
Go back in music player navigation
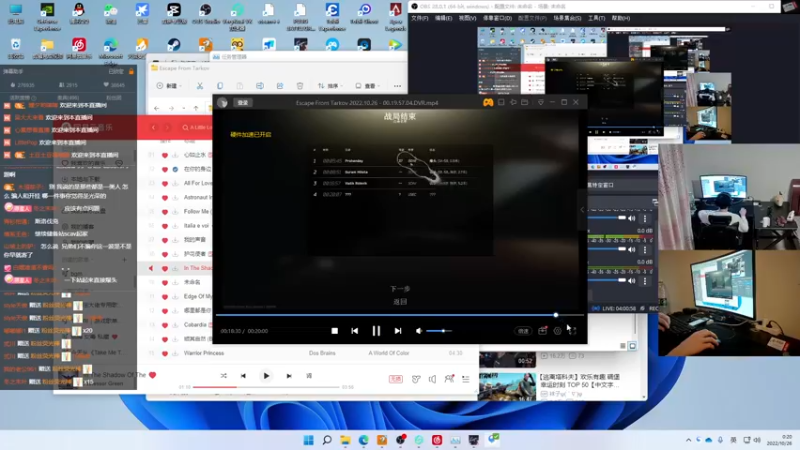click(154, 128)
